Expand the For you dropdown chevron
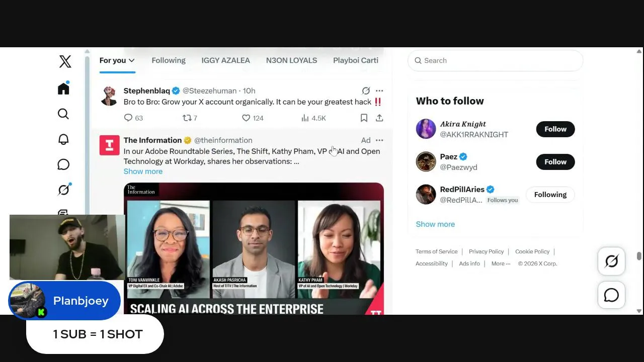 pos(132,60)
